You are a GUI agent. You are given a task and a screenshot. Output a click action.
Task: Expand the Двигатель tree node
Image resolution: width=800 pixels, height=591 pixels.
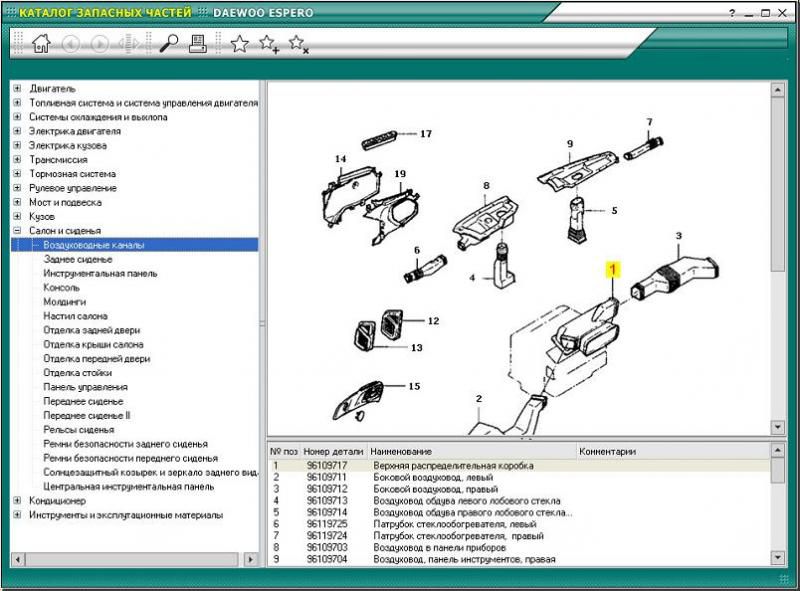click(18, 89)
